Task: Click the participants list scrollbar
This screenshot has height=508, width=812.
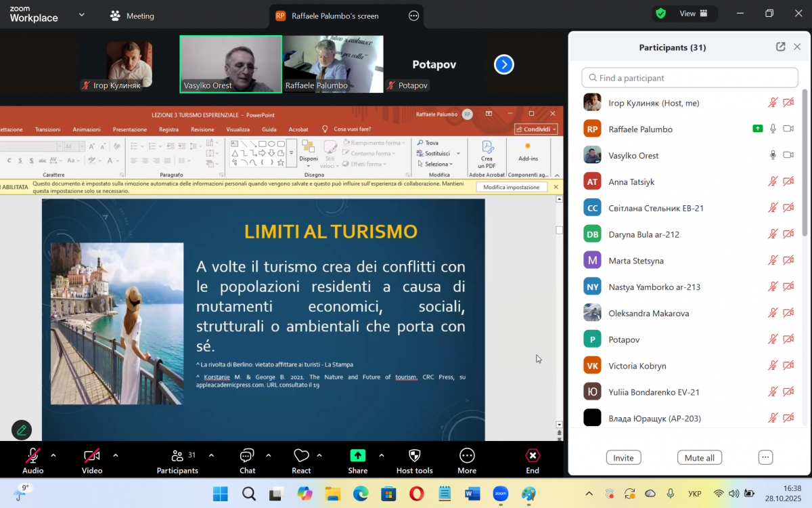Action: (804, 163)
